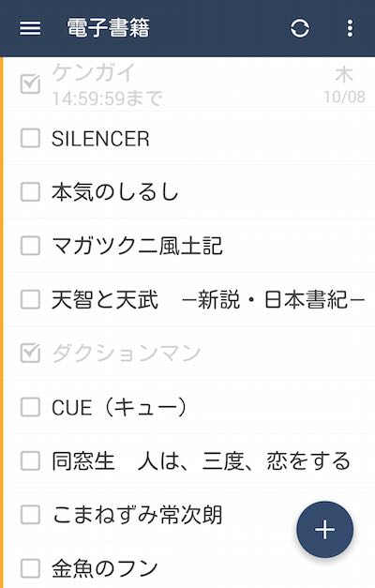Check the 金魚のフン checkbox

tap(30, 568)
